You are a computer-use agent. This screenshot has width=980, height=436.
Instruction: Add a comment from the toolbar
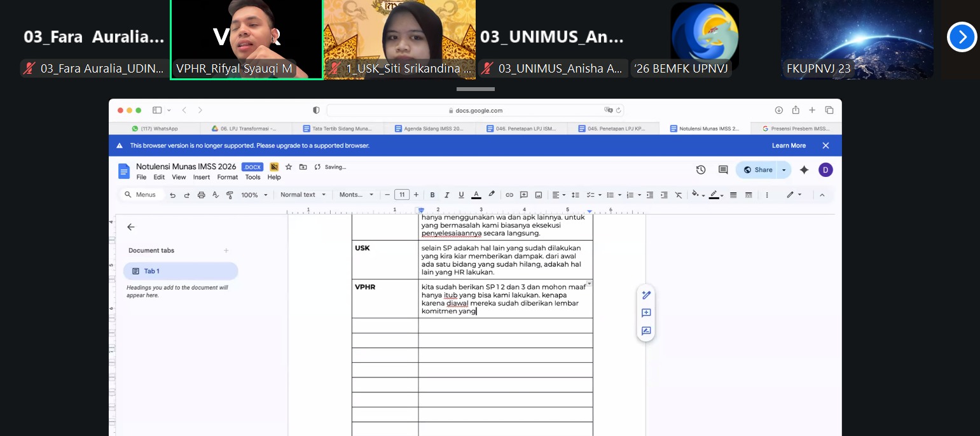tap(524, 195)
